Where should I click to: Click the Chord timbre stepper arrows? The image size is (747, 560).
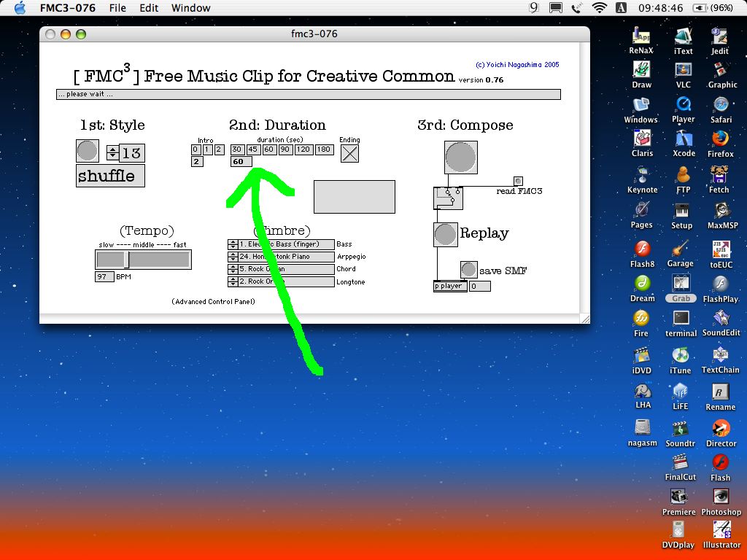click(x=233, y=269)
